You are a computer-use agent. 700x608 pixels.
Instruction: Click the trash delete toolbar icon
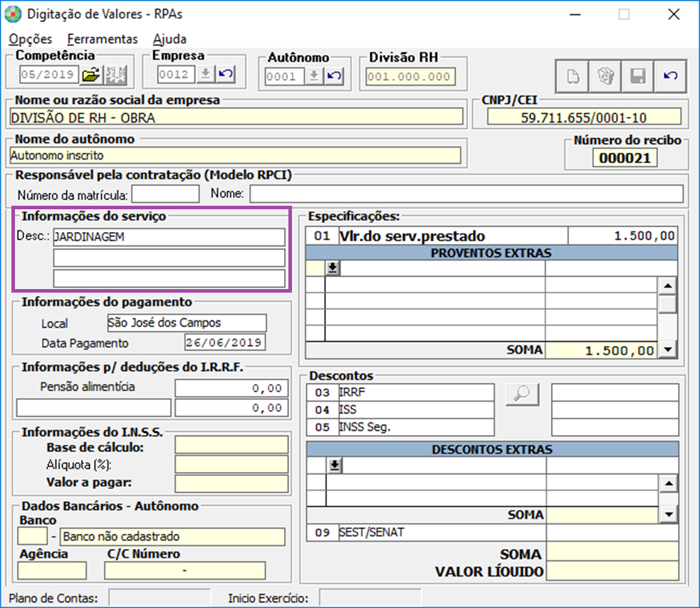[605, 77]
